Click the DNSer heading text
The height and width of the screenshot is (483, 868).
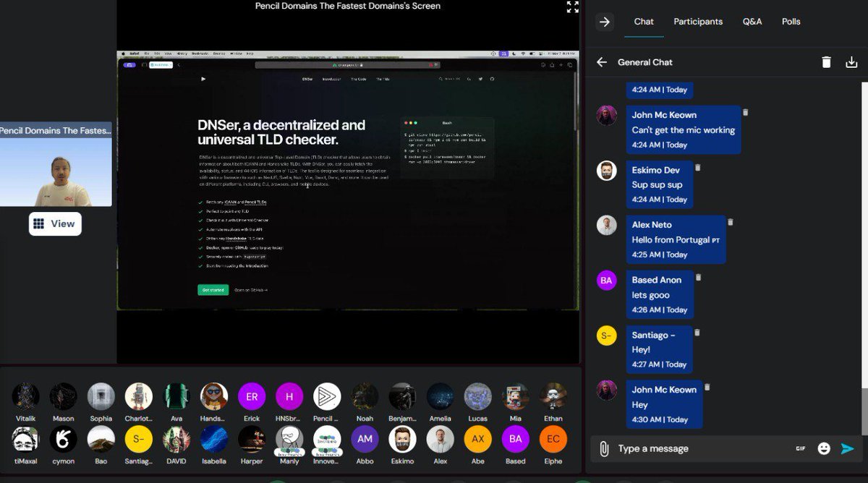281,132
